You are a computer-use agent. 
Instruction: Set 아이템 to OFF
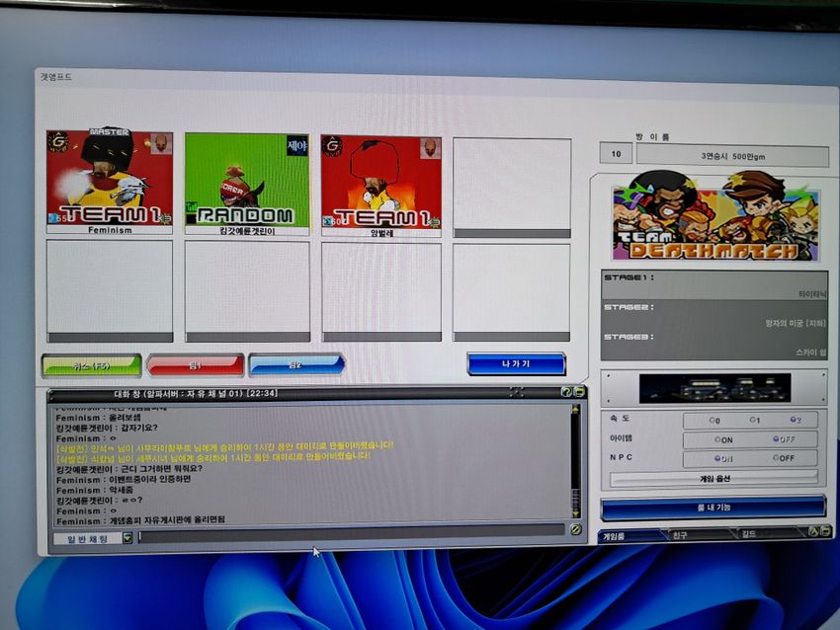coord(784,439)
